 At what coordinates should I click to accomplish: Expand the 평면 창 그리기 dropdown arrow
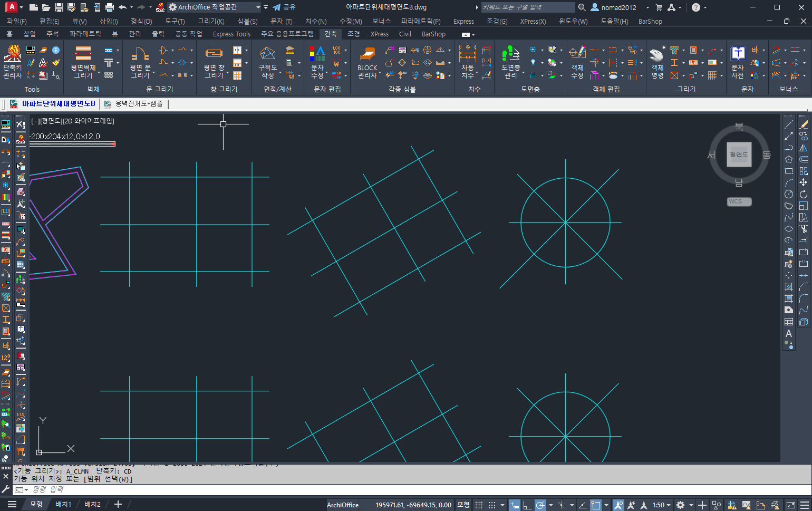(227, 73)
